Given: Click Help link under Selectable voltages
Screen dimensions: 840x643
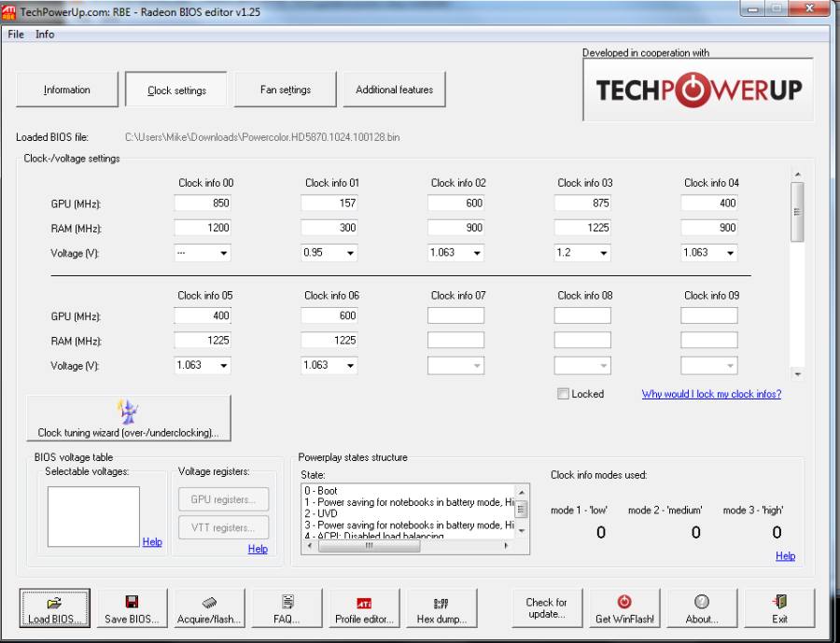Looking at the screenshot, I should click(152, 541).
